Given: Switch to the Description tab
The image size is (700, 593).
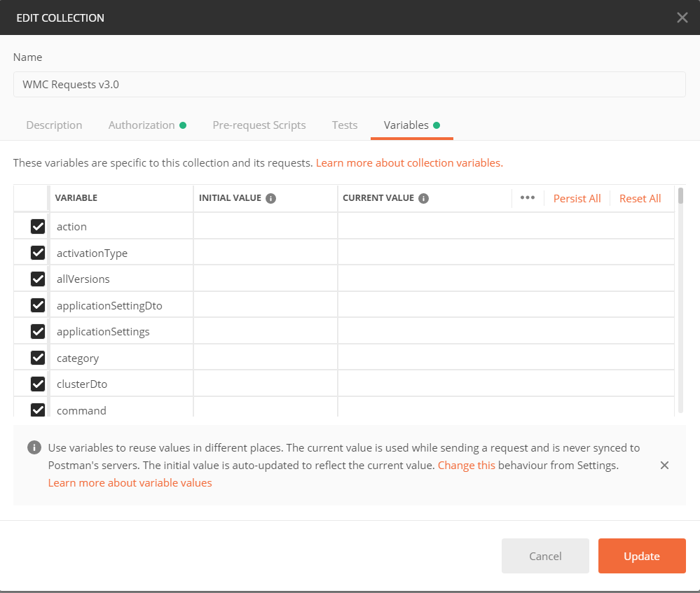Looking at the screenshot, I should (x=54, y=125).
